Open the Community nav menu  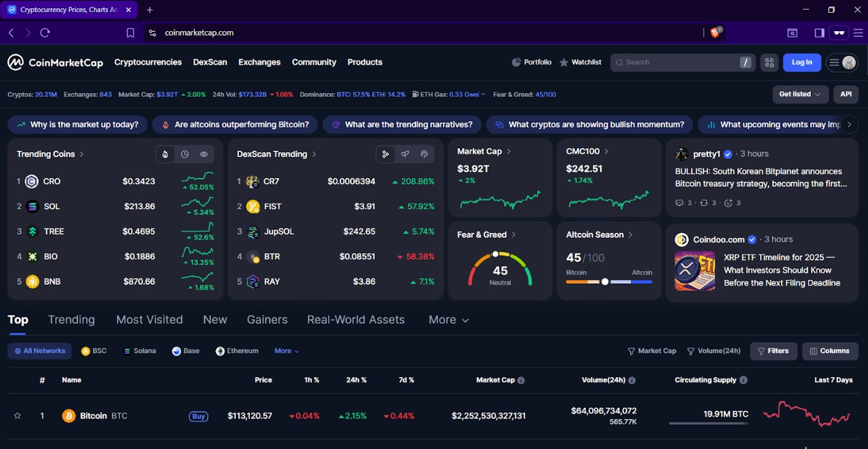click(x=314, y=62)
